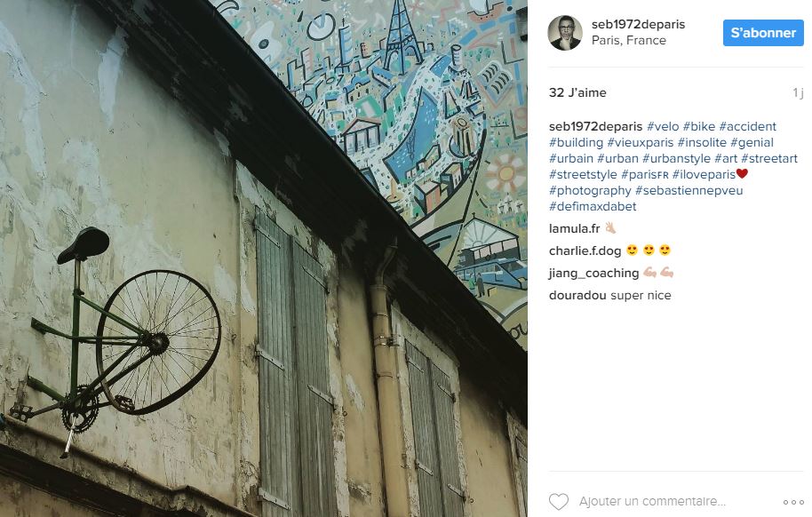Open the seb1972deparis username link in header
Viewport: 812px width, 517px height.
click(638, 24)
